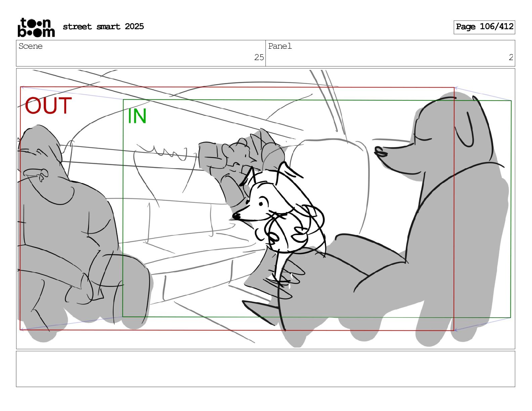Click the Toon Boom logo
This screenshot has width=532, height=411.
(x=36, y=27)
